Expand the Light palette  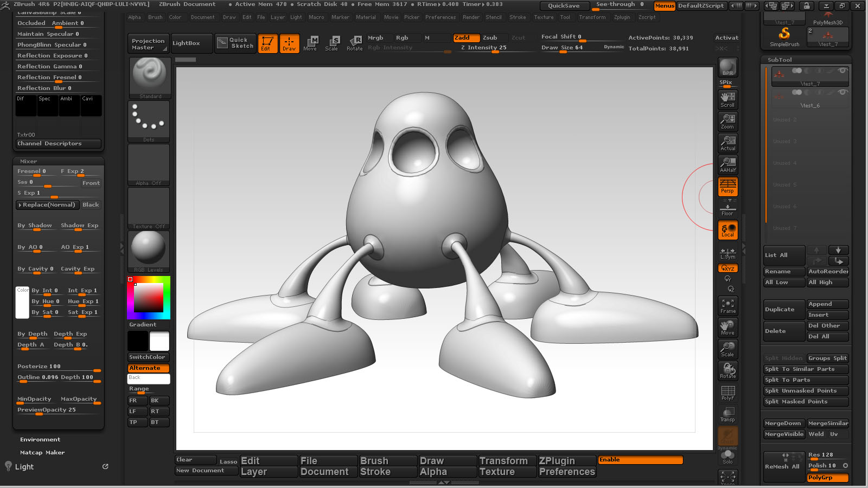coord(24,467)
